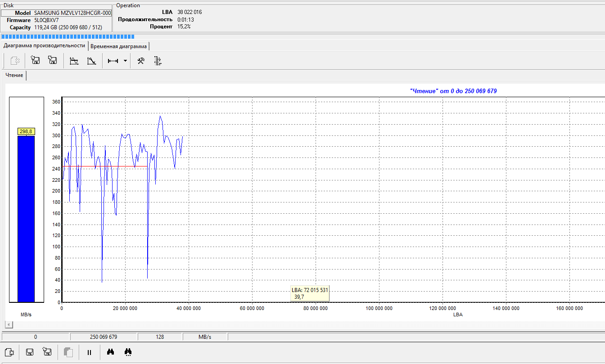Open the crossed hammers settings icon

tap(141, 61)
